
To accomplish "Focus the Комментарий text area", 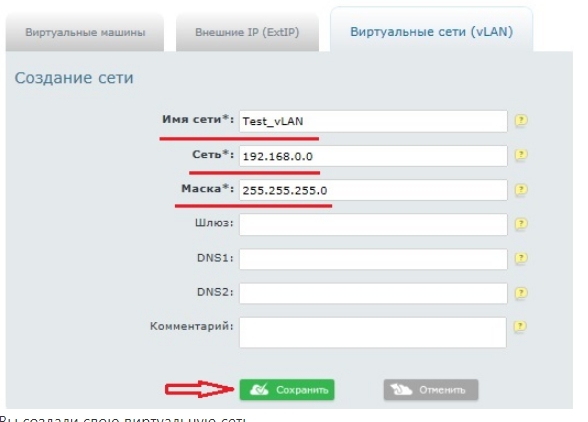I will pyautogui.click(x=373, y=333).
